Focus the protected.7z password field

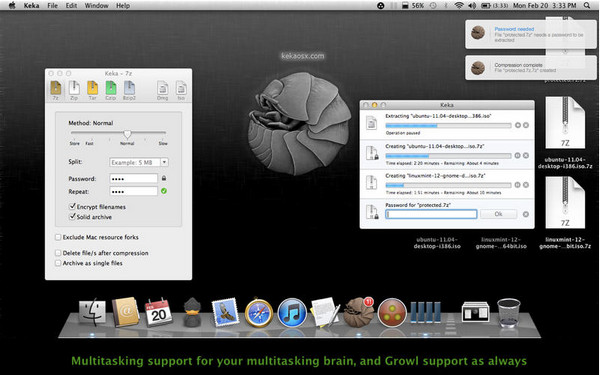[431, 214]
